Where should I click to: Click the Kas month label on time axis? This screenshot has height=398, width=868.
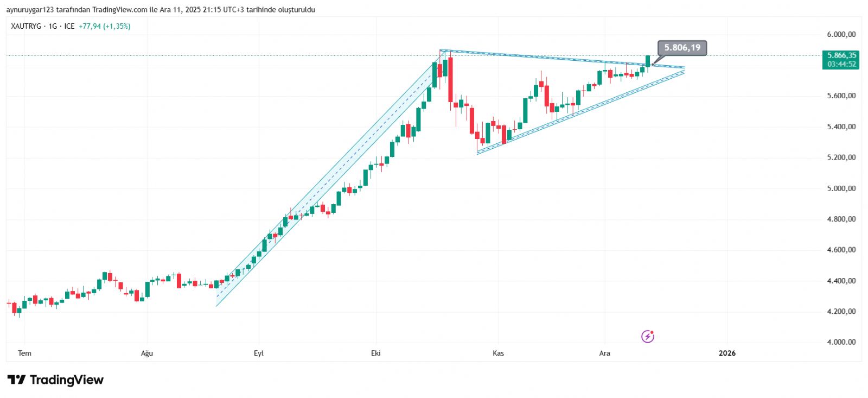[x=498, y=353]
